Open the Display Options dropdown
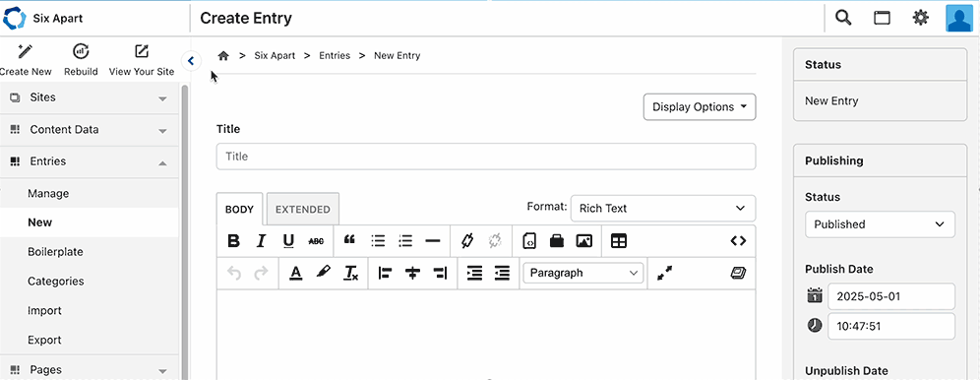 (700, 107)
